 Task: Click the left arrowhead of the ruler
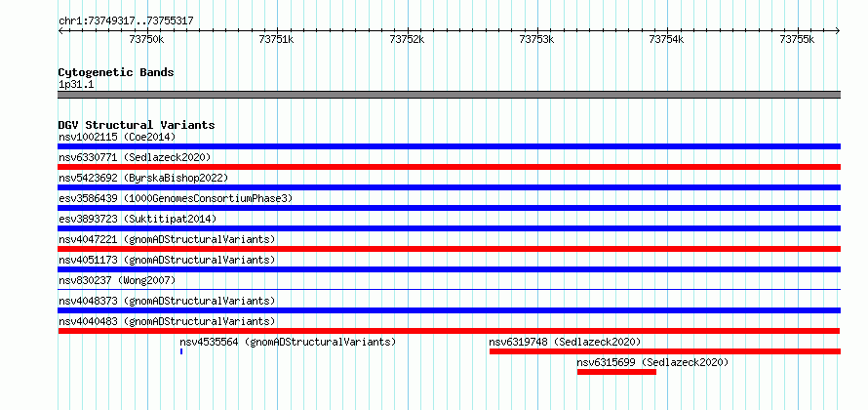pos(60,30)
